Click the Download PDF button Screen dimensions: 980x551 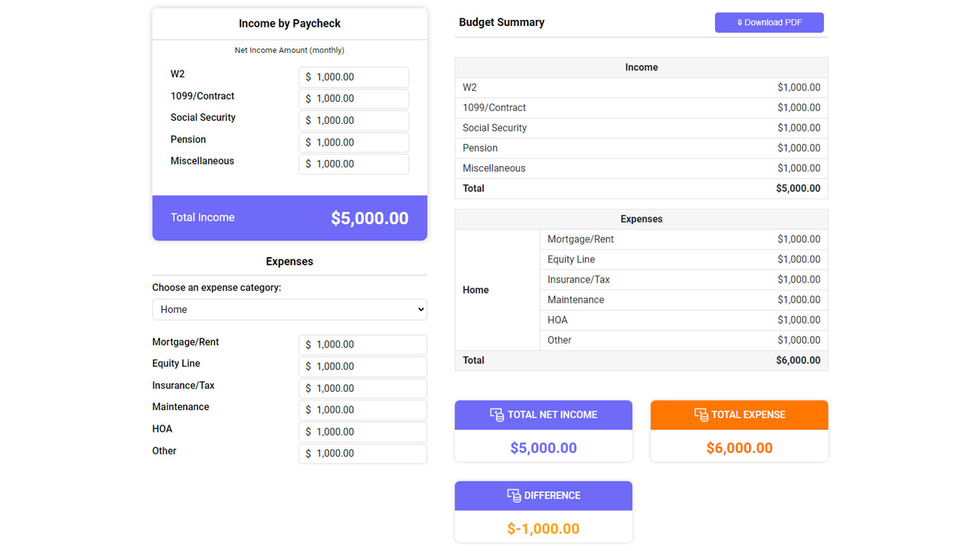point(769,22)
